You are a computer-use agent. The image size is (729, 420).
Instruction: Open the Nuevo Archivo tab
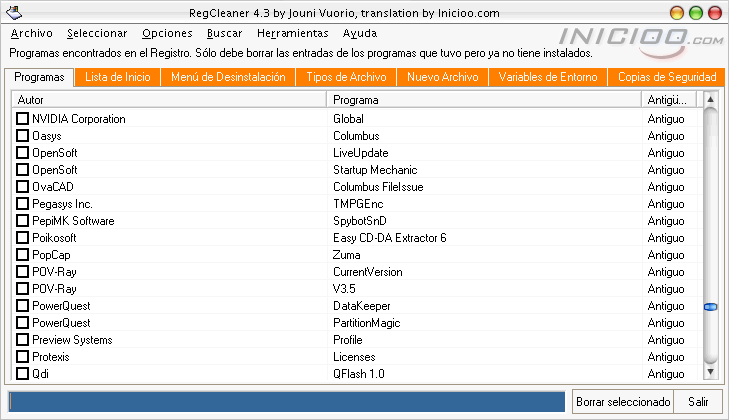pos(443,77)
